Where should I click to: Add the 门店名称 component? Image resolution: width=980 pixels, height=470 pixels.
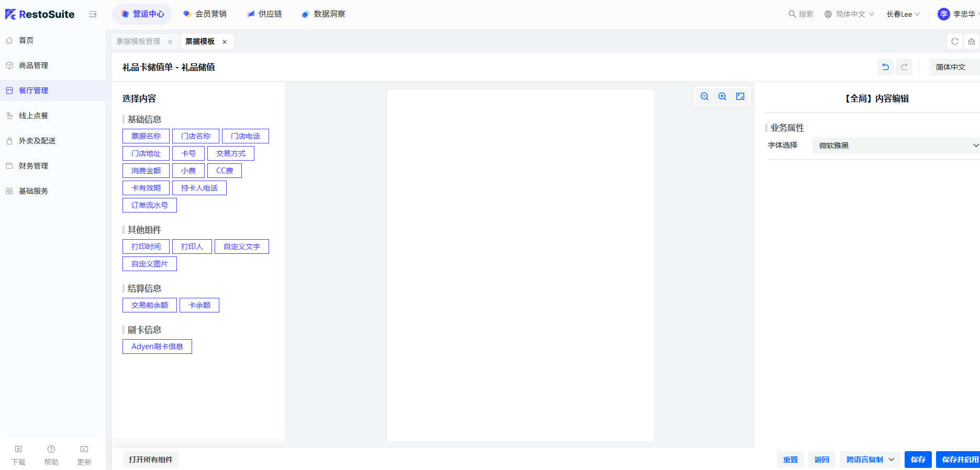click(196, 136)
